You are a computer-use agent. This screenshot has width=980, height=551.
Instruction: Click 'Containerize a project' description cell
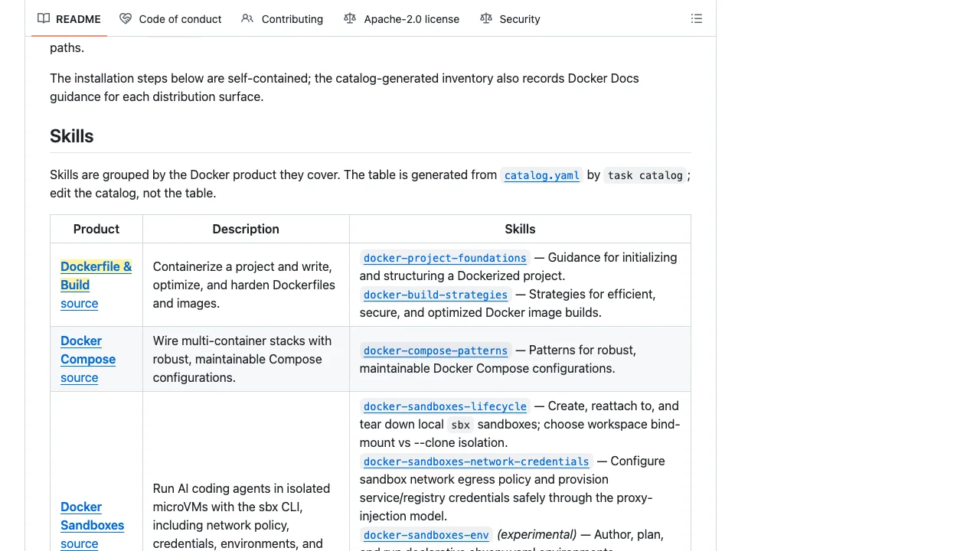click(x=244, y=285)
